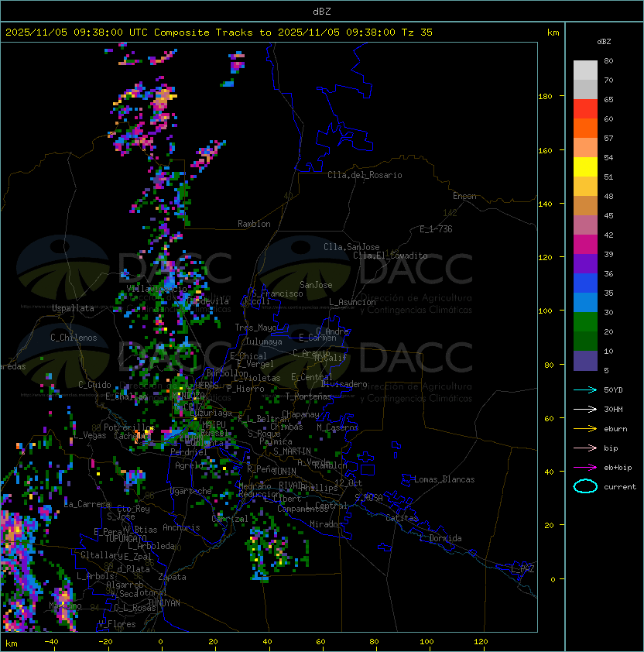Click the dBZ title at top center
Viewport: 644px width, 652px height.
pos(322,12)
